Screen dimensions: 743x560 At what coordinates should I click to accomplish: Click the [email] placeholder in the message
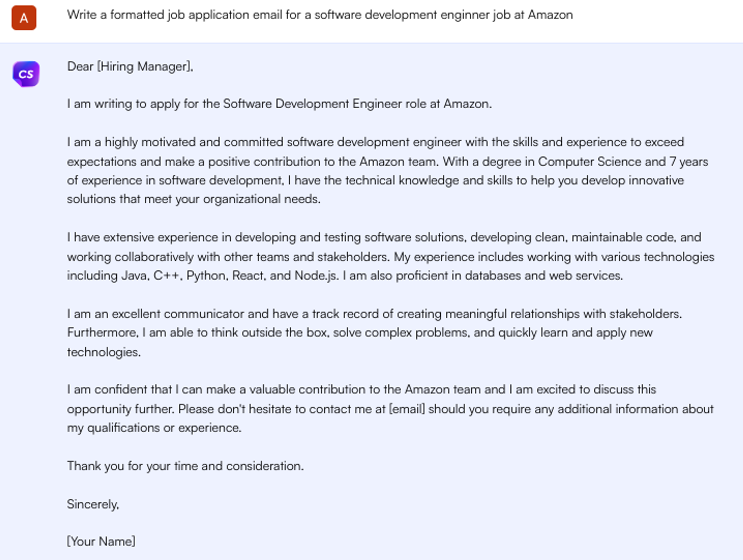click(x=407, y=409)
